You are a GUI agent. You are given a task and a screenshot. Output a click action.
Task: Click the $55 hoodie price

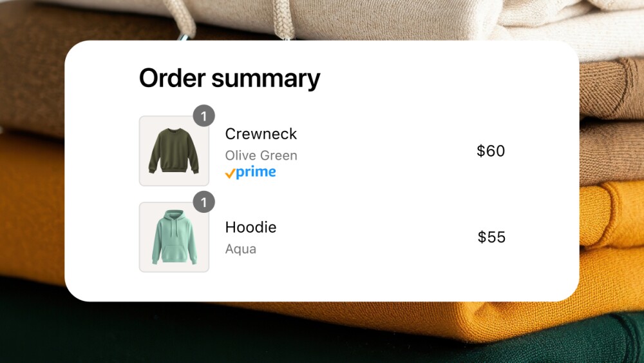[x=491, y=237]
